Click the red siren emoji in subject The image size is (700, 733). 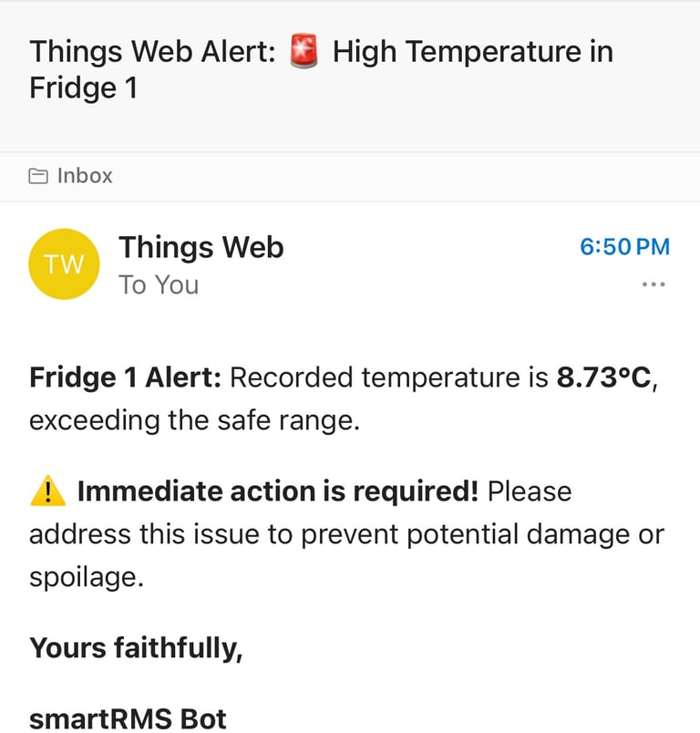[304, 53]
